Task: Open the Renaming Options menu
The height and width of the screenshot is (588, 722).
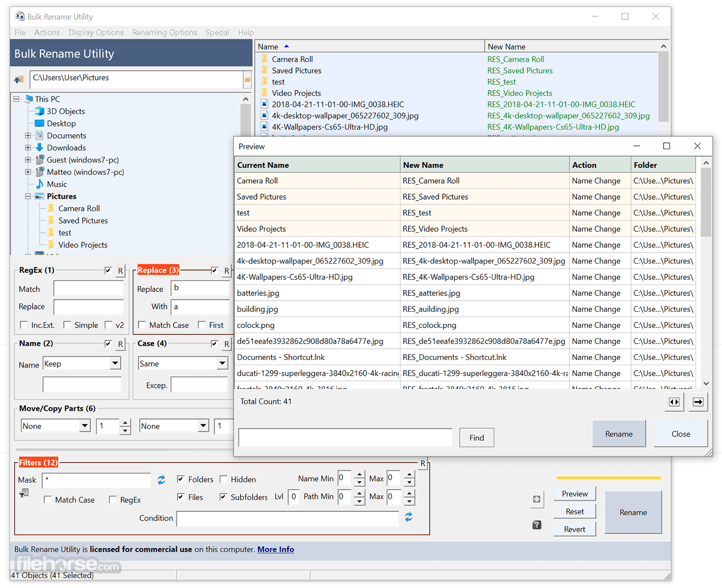Action: coord(165,32)
